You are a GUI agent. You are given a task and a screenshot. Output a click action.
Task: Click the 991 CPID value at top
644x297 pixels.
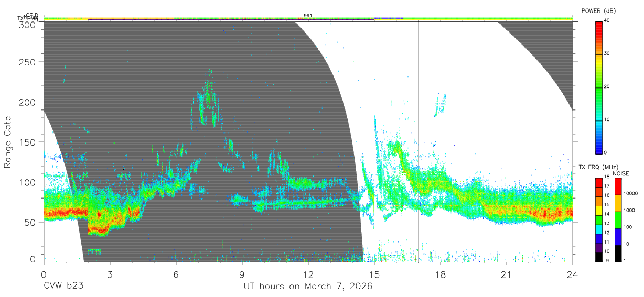click(x=308, y=16)
